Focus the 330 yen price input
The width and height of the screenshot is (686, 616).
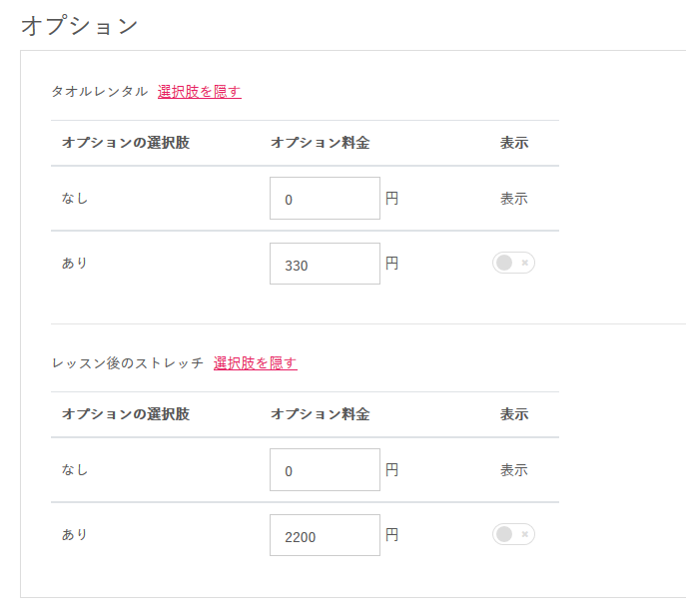(325, 264)
